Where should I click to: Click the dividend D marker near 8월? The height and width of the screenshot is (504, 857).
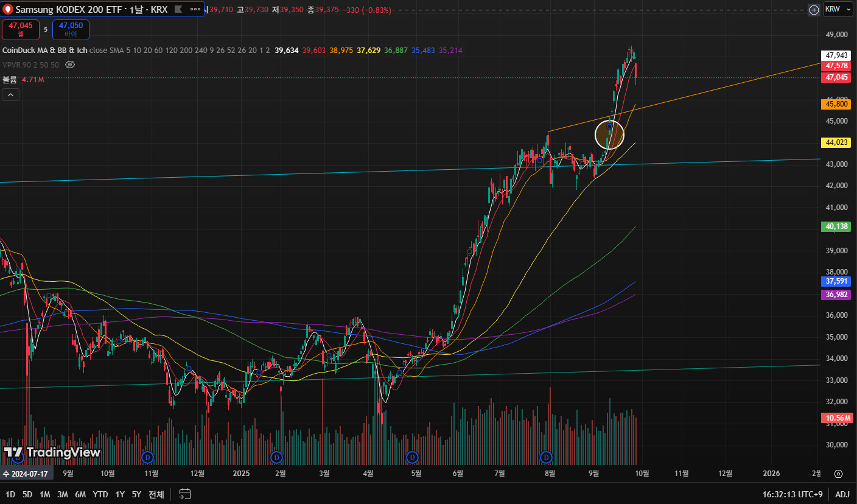pyautogui.click(x=547, y=457)
